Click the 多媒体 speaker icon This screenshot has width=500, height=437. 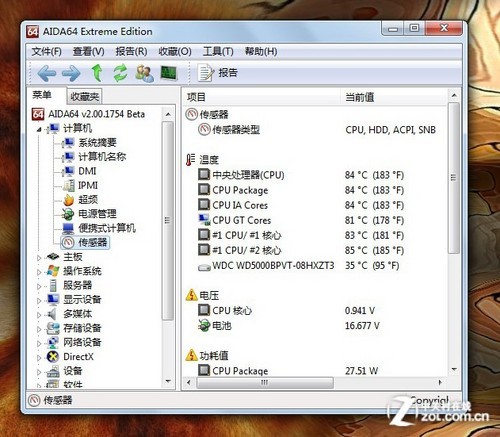pyautogui.click(x=52, y=314)
